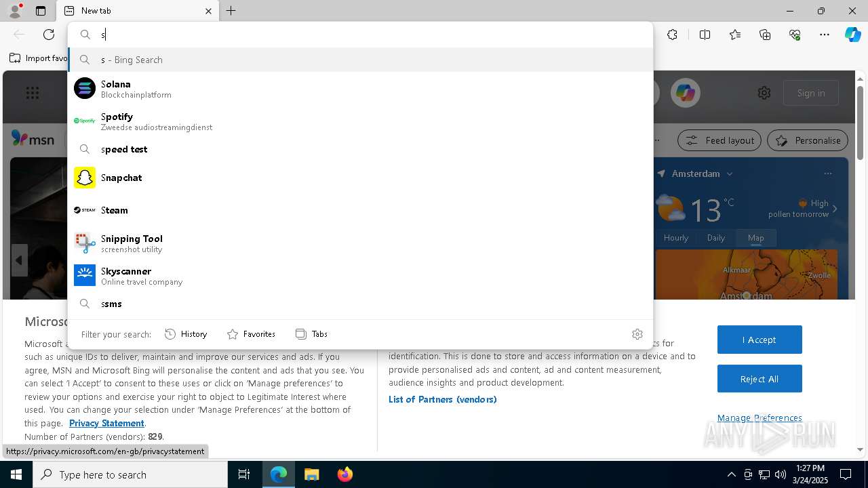Switch weather to Hourly tab
The image size is (868, 488).
(676, 238)
